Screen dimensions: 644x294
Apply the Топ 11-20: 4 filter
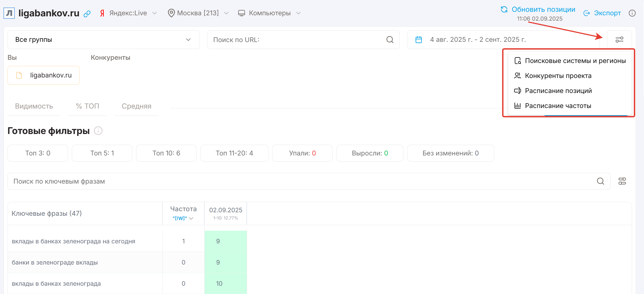click(234, 153)
